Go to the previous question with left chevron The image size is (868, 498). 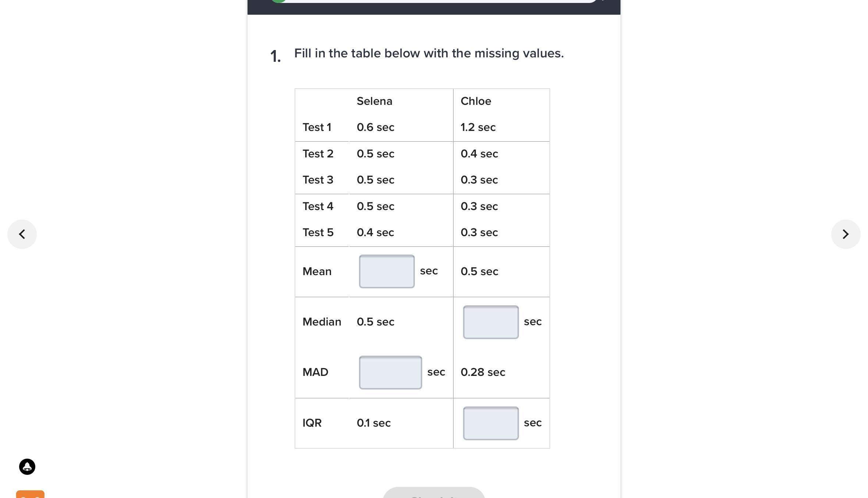point(22,234)
